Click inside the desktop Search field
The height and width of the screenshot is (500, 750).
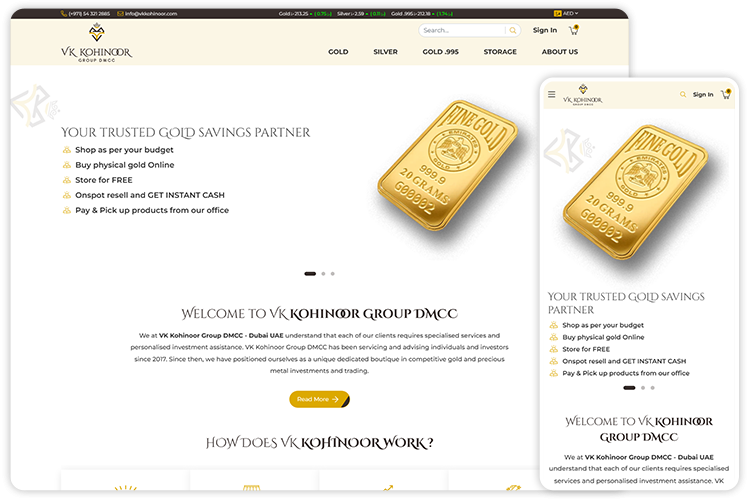pyautogui.click(x=460, y=31)
